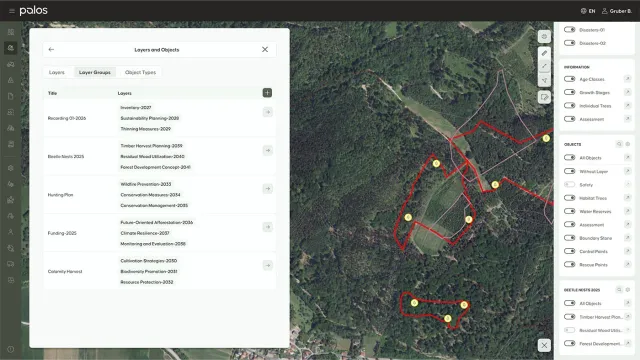Select the pencil draw tool on map

pos(544,53)
